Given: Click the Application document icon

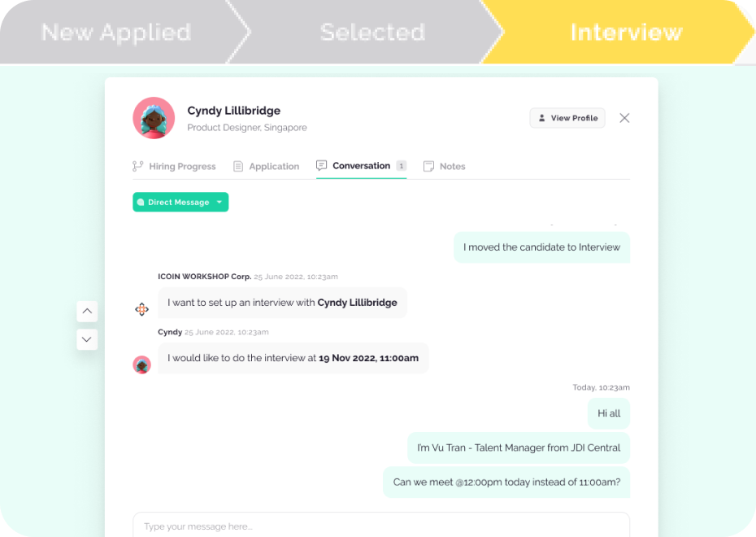Looking at the screenshot, I should coord(238,166).
